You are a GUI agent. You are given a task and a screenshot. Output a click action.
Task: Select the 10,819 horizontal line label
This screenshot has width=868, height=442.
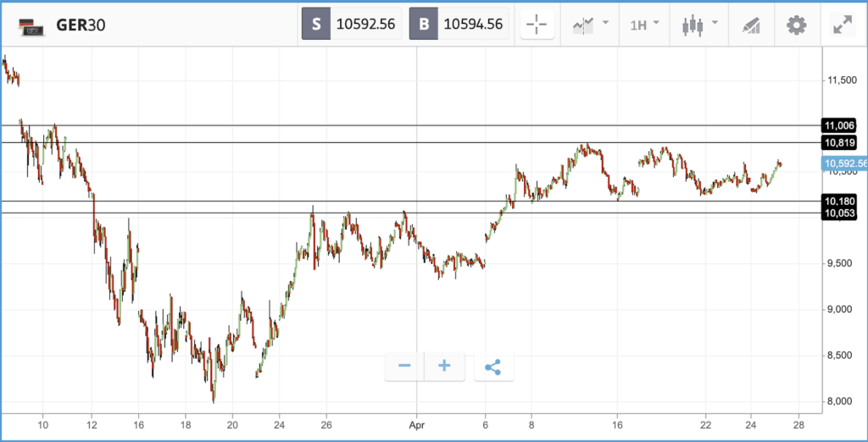coord(840,143)
